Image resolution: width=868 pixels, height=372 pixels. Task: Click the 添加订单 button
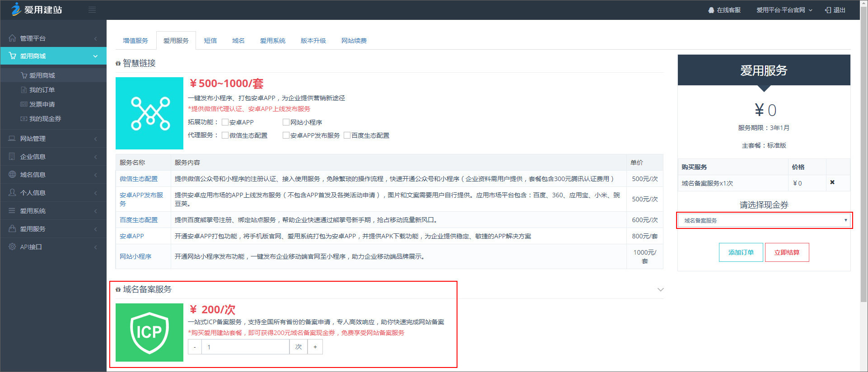[741, 252]
